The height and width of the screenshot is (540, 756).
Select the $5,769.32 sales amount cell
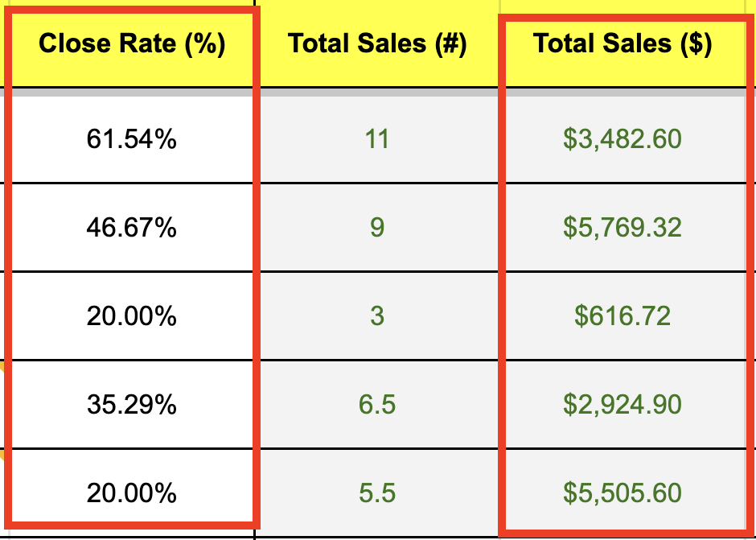tap(622, 228)
